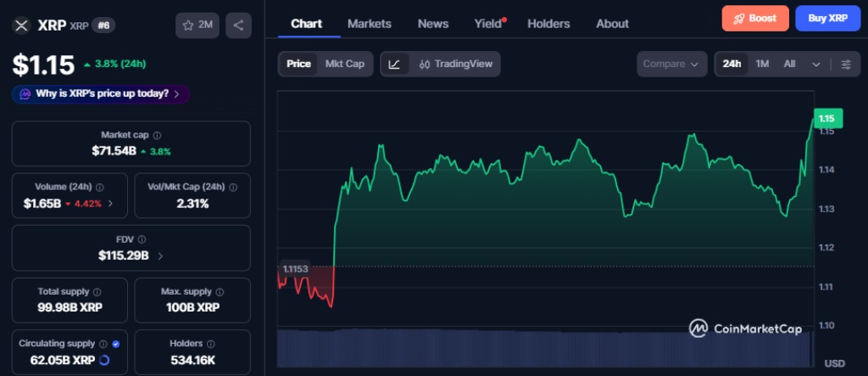Open the News tab

click(x=433, y=24)
